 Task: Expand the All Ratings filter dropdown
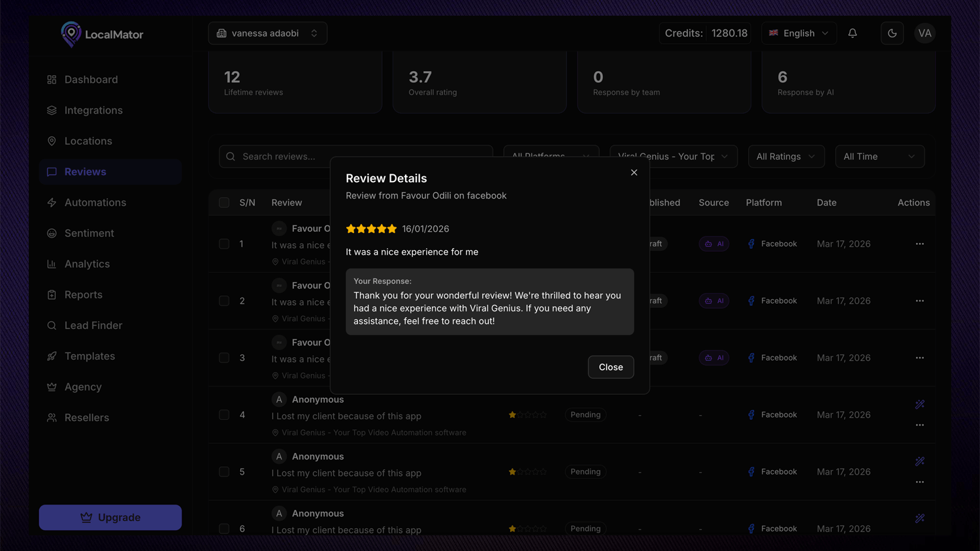click(x=785, y=157)
